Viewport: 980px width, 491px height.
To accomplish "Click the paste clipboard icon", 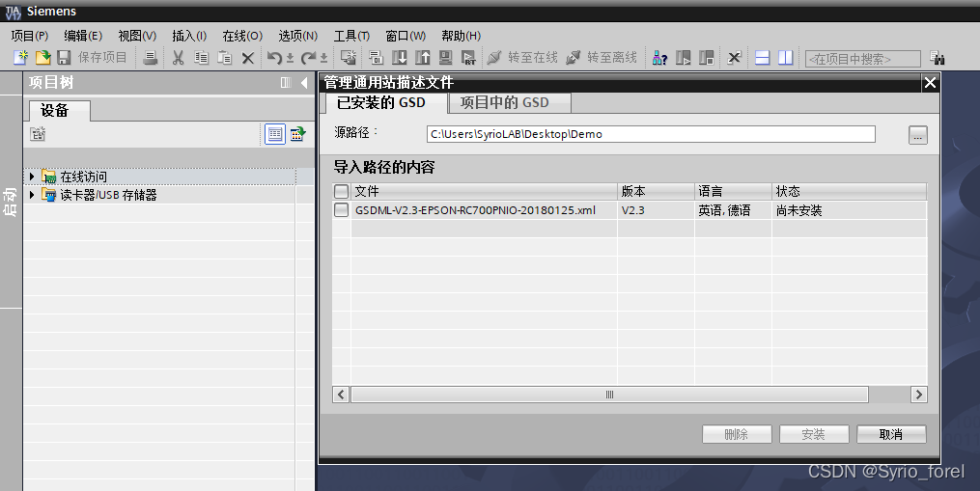I will [x=224, y=58].
